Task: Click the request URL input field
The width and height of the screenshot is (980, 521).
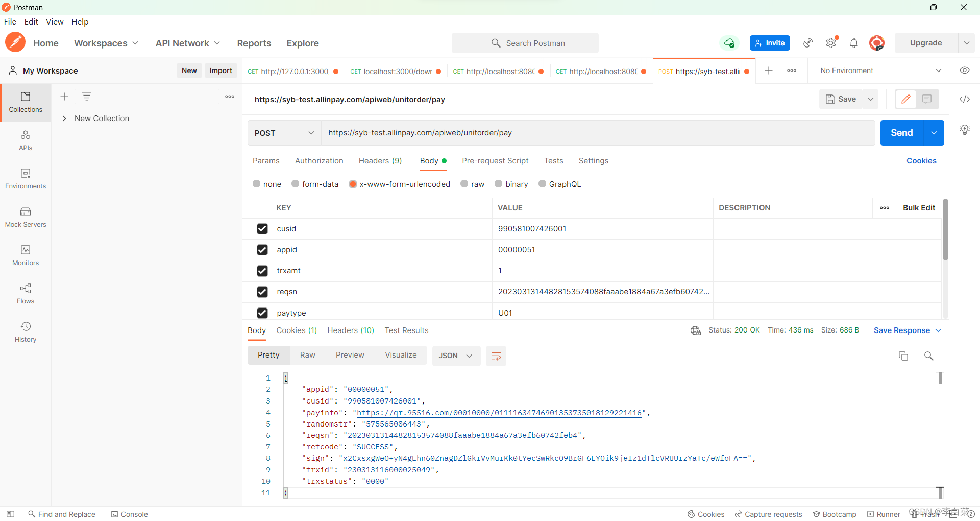Action: 598,133
